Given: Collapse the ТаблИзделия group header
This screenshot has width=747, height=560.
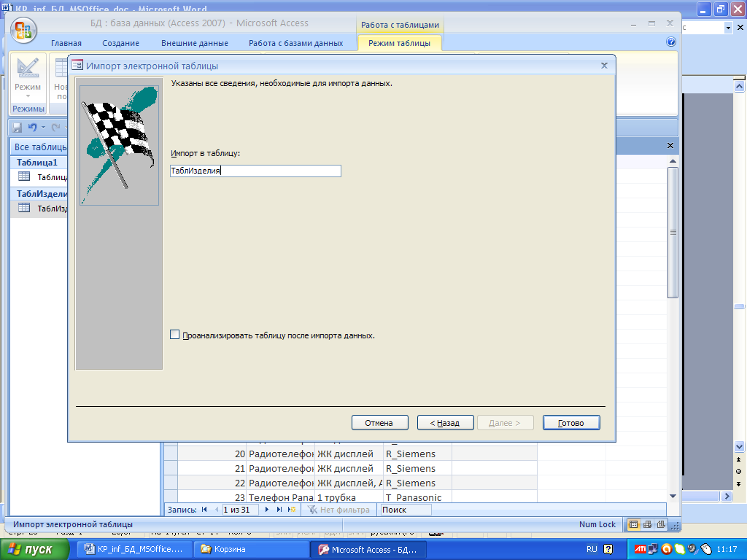Looking at the screenshot, I should pos(39,194).
